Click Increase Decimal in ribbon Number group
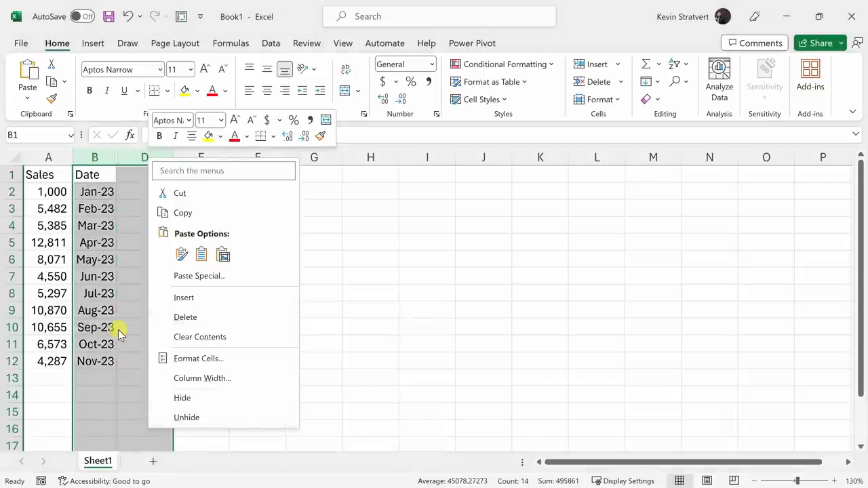Viewport: 868px width, 488px height. point(382,99)
